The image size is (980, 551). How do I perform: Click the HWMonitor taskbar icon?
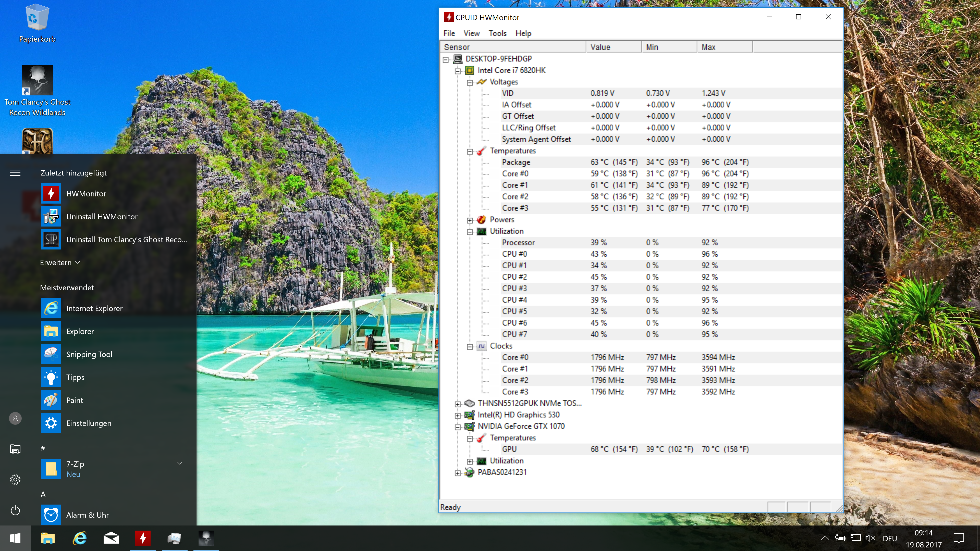[143, 538]
